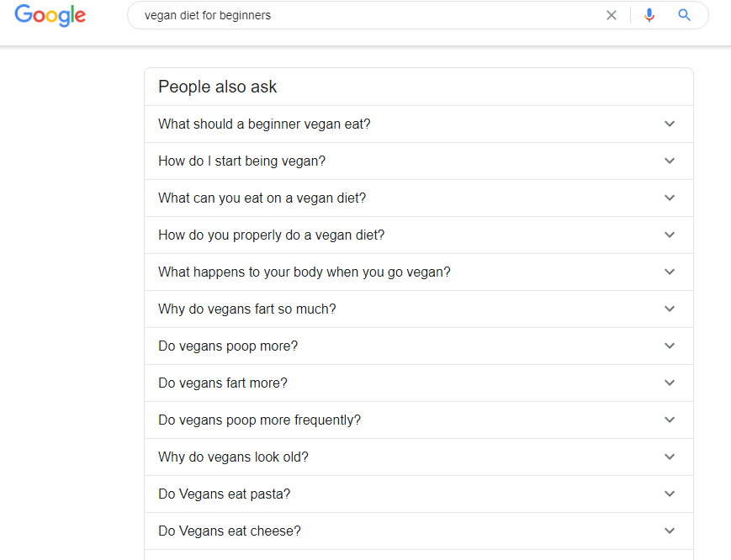Expand 'How do I start being vegan?' question

(x=419, y=161)
